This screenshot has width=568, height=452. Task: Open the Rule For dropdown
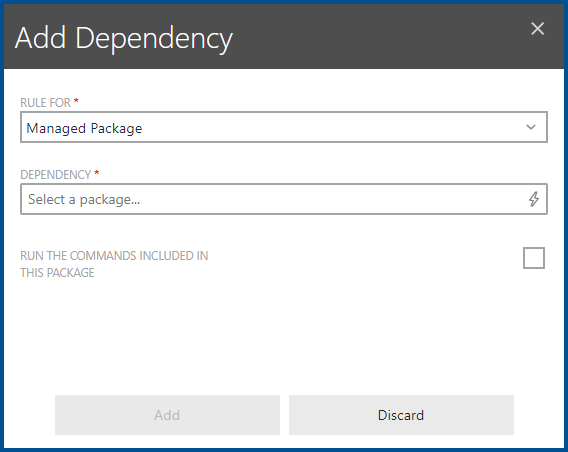pos(284,127)
